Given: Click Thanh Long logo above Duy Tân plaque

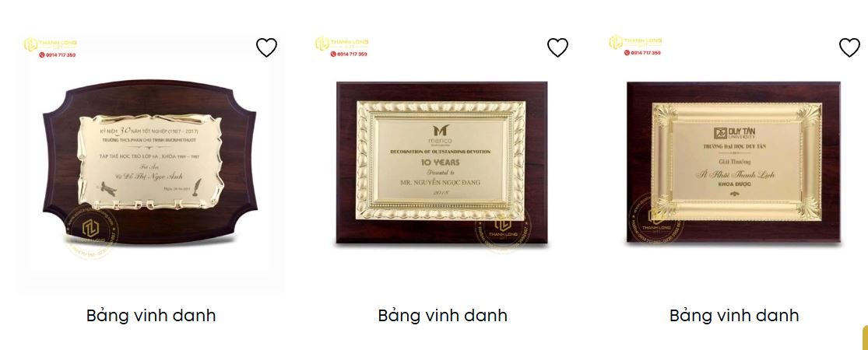Looking at the screenshot, I should (x=635, y=42).
